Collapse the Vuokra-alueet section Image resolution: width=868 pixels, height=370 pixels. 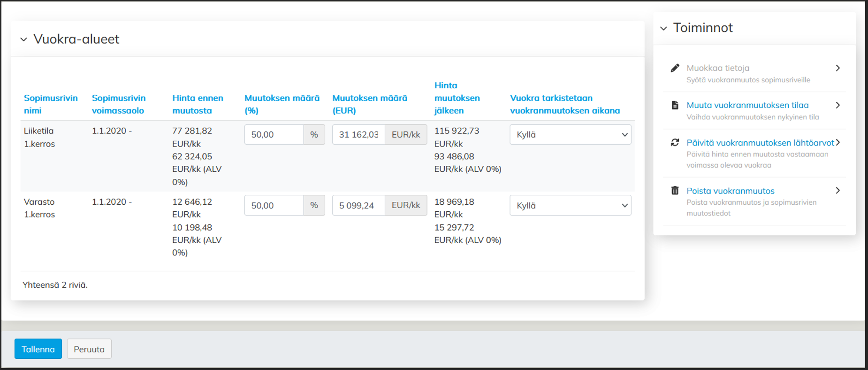(24, 39)
